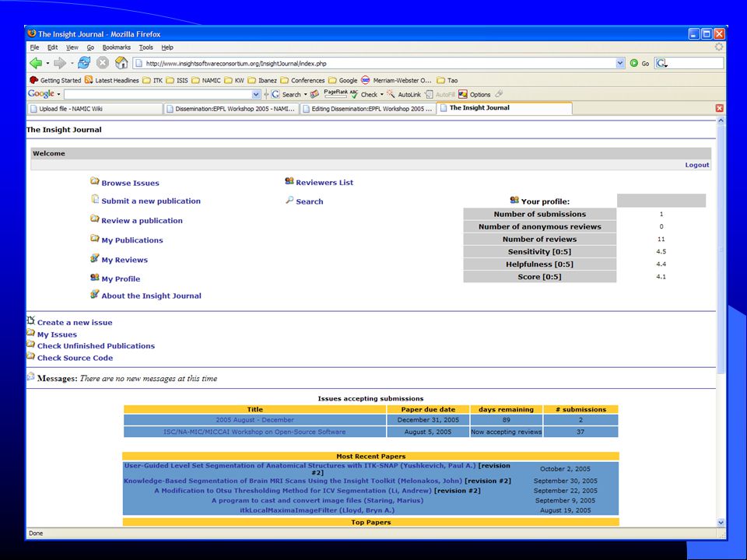Open the Help menu

167,47
